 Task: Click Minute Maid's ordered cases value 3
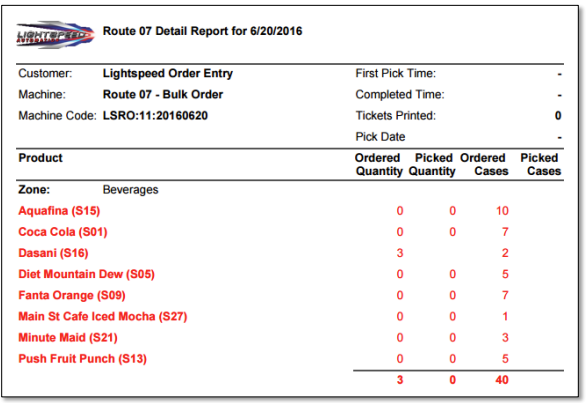pos(505,338)
